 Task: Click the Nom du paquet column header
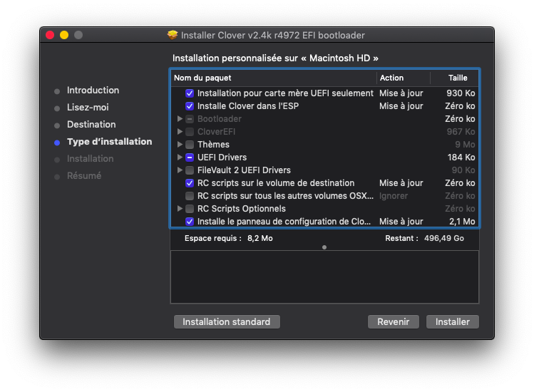[x=274, y=78]
